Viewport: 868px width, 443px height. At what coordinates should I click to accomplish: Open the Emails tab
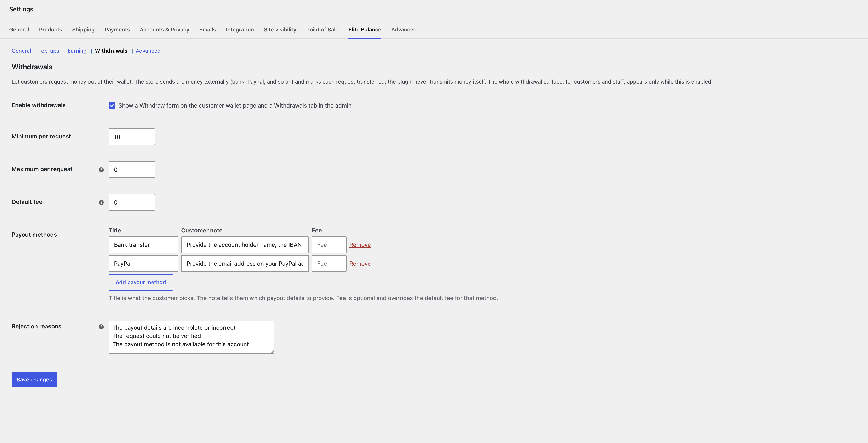click(x=207, y=30)
